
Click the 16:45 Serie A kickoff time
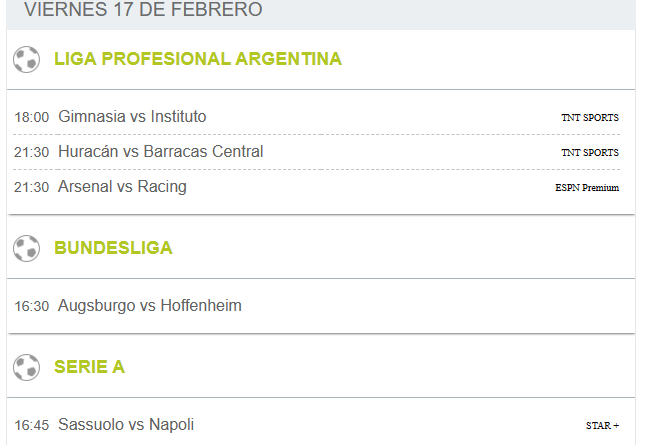(32, 425)
